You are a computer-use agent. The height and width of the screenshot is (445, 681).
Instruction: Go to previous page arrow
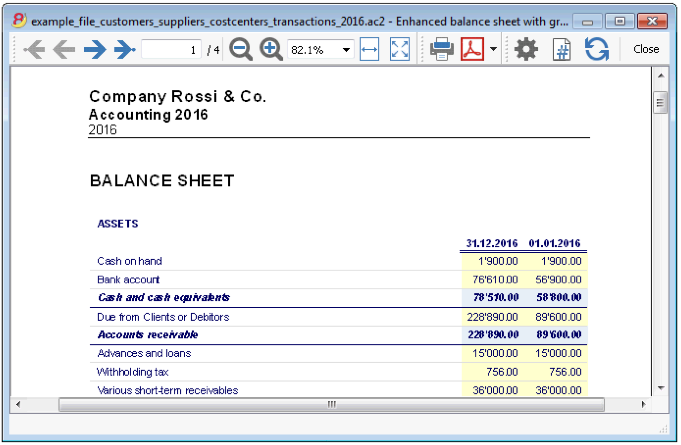pyautogui.click(x=64, y=49)
